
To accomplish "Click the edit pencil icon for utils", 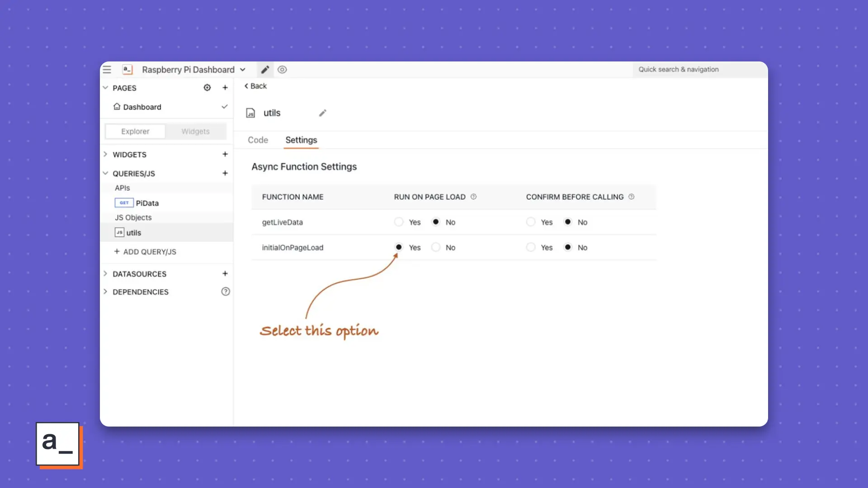I will (322, 113).
